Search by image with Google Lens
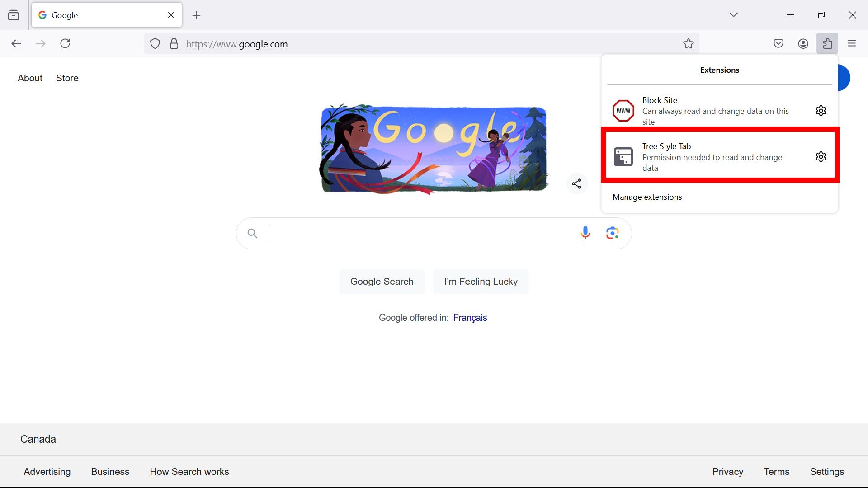The width and height of the screenshot is (868, 488). (612, 233)
